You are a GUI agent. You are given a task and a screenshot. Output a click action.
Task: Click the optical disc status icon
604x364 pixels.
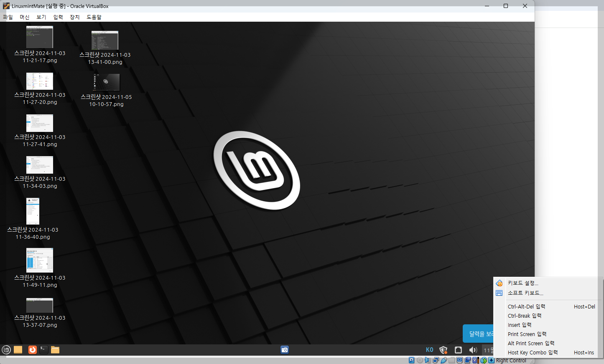pos(420,360)
